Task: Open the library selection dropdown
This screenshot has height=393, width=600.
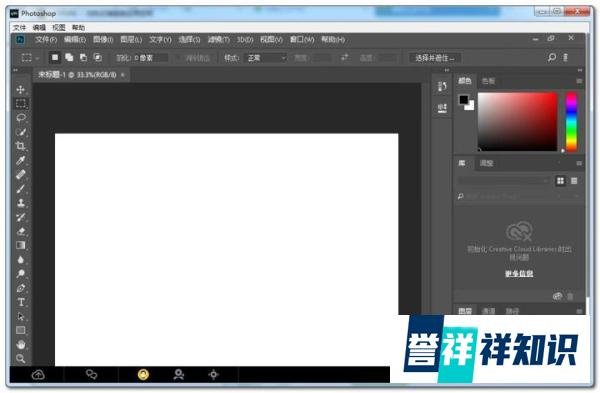Action: point(504,181)
